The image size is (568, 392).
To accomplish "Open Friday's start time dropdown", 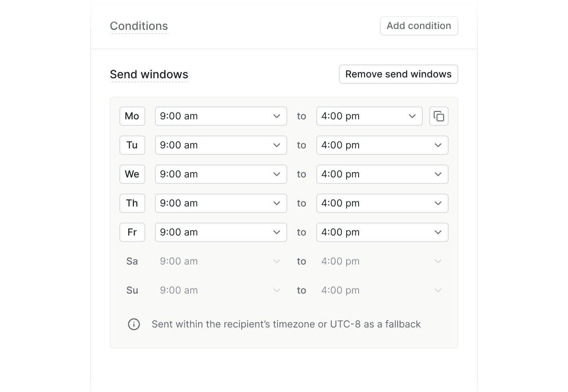I will click(x=221, y=232).
